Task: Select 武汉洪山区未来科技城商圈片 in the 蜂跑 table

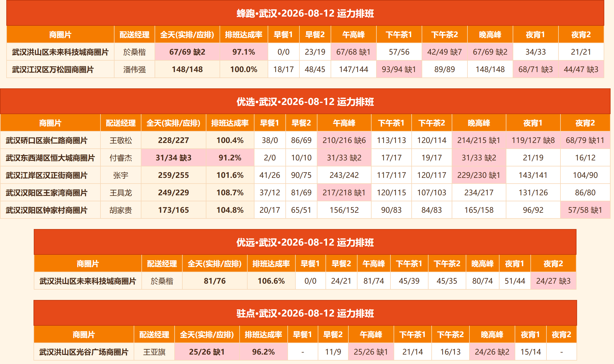Action: point(60,52)
